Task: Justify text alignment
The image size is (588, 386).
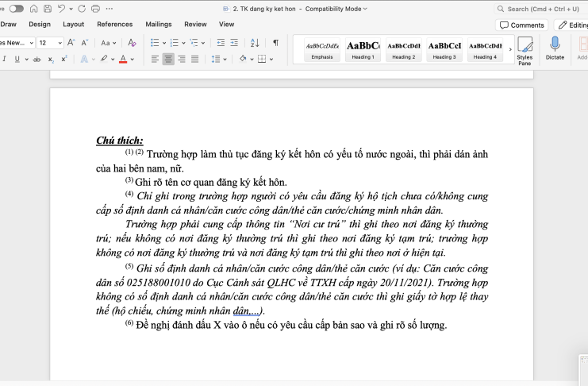Action: tap(194, 59)
